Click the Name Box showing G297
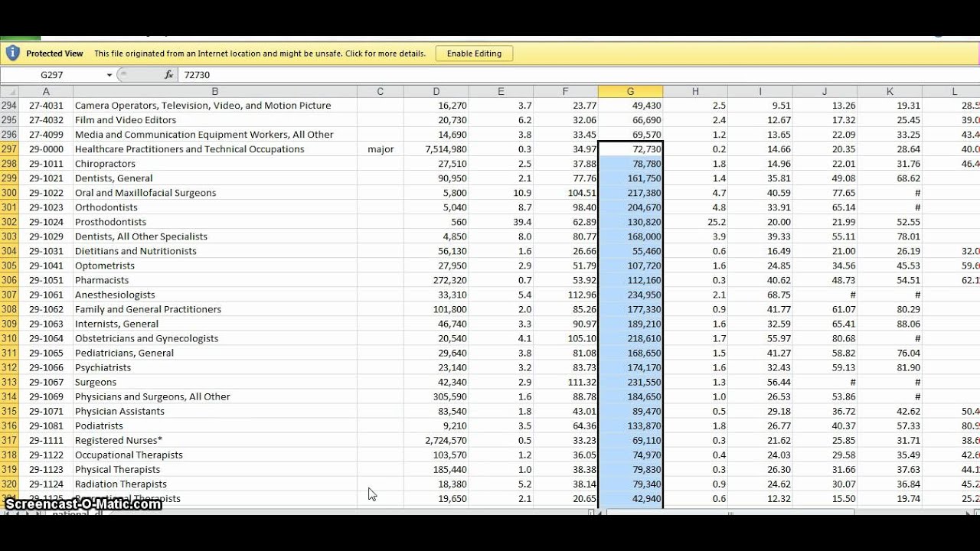 coord(52,75)
